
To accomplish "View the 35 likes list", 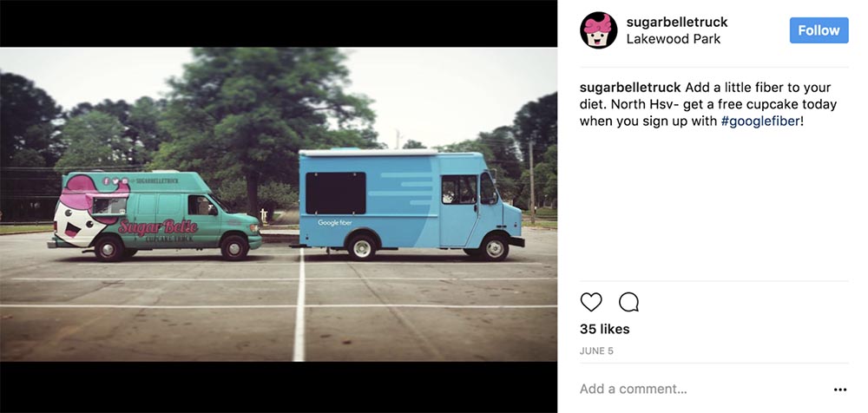I will tap(604, 329).
